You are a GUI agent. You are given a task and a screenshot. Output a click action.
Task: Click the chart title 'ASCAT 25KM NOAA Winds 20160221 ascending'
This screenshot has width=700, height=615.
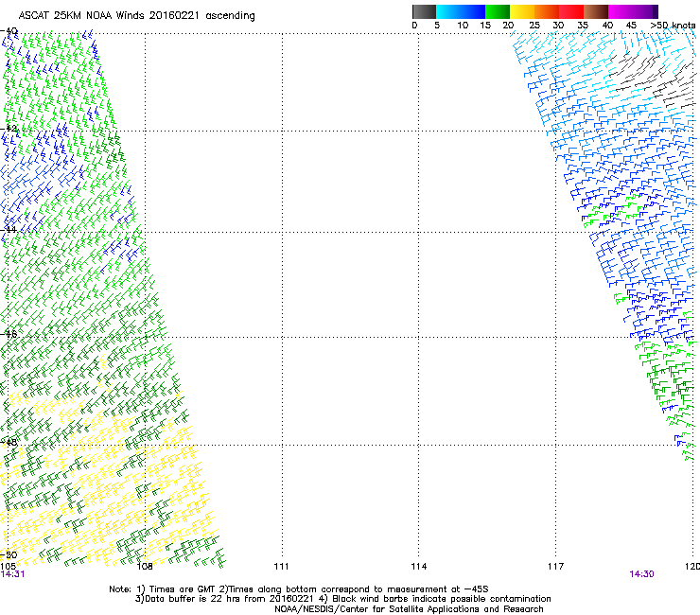[136, 16]
